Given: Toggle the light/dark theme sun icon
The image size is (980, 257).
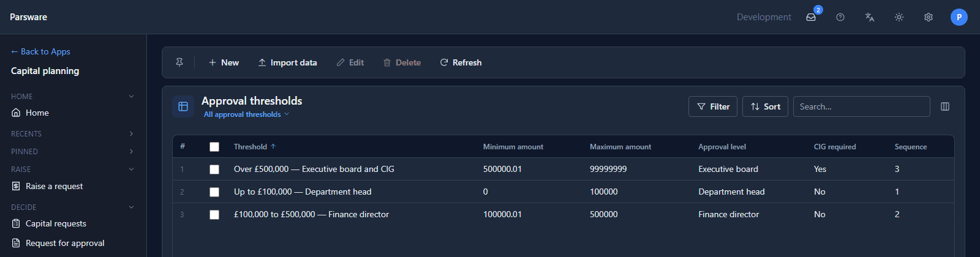Looking at the screenshot, I should (x=899, y=17).
